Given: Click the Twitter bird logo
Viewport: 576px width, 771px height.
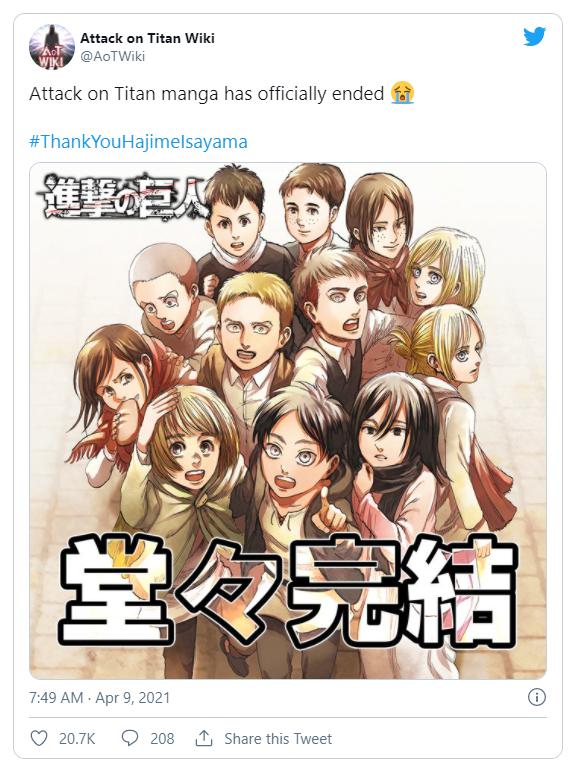Looking at the screenshot, I should [x=534, y=37].
